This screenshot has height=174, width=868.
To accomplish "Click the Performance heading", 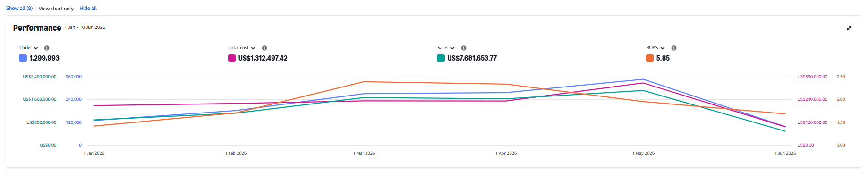I will click(37, 28).
